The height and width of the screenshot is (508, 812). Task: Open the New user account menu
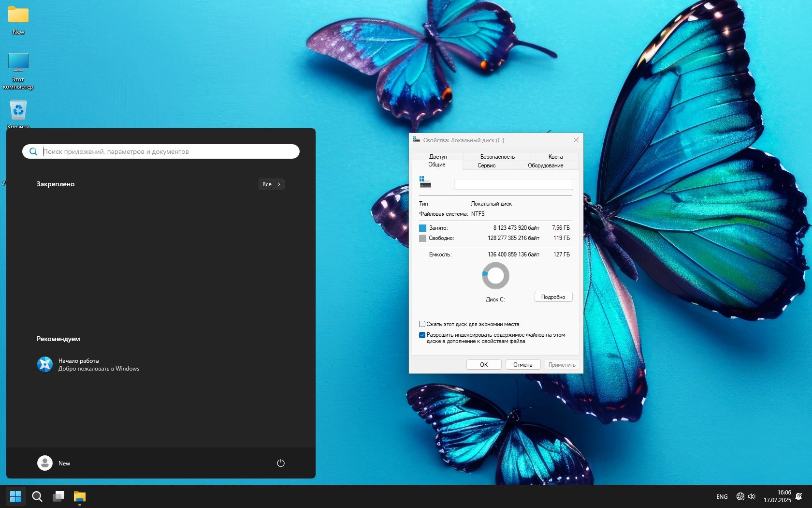54,463
